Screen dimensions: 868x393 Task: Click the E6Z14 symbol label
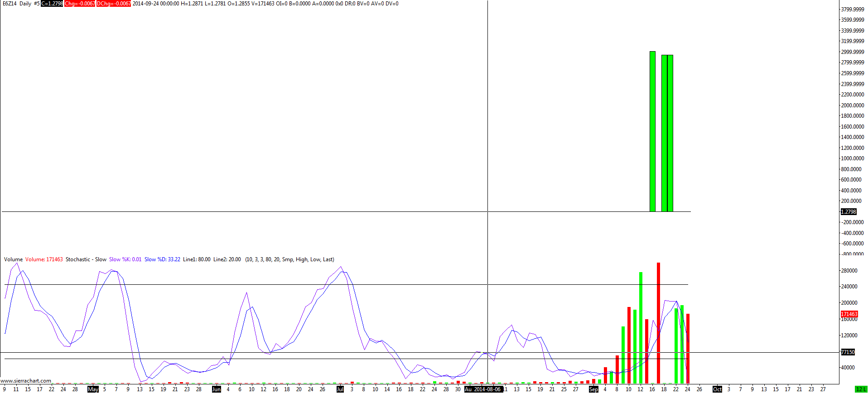tap(10, 4)
